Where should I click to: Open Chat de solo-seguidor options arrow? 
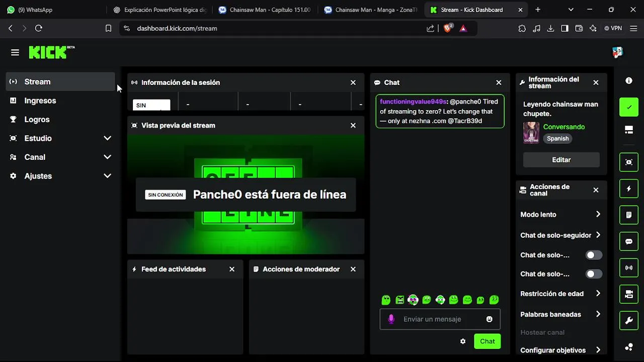tap(598, 235)
